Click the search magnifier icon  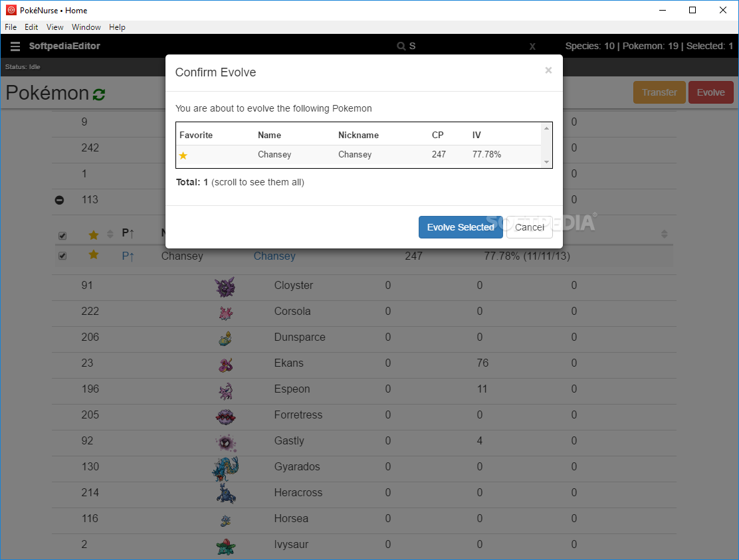[401, 46]
